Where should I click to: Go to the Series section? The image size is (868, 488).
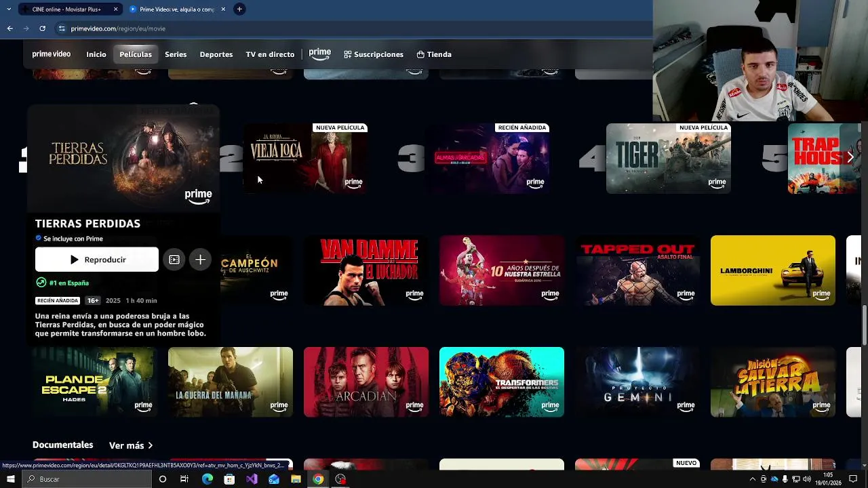coord(176,54)
